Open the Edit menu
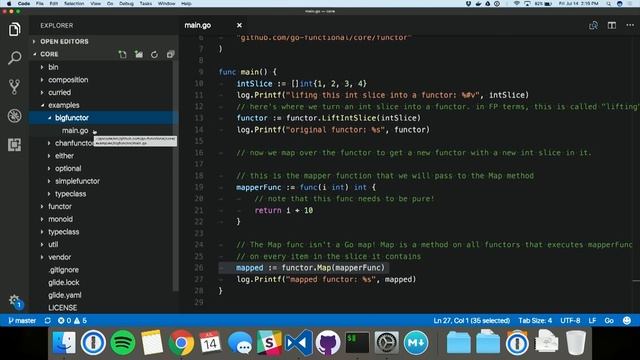Screen dimensions: 640x360 coord(53,3)
